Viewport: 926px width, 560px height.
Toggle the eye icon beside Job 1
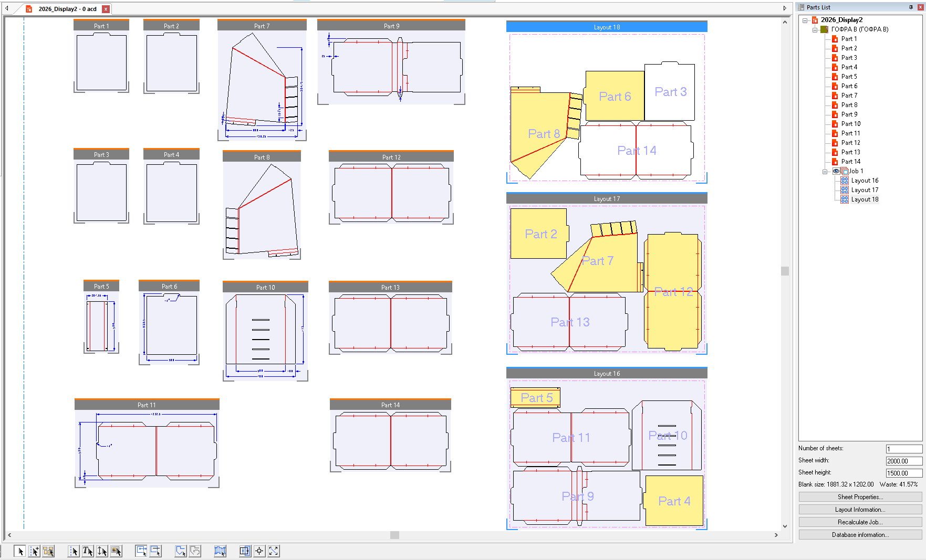[836, 171]
